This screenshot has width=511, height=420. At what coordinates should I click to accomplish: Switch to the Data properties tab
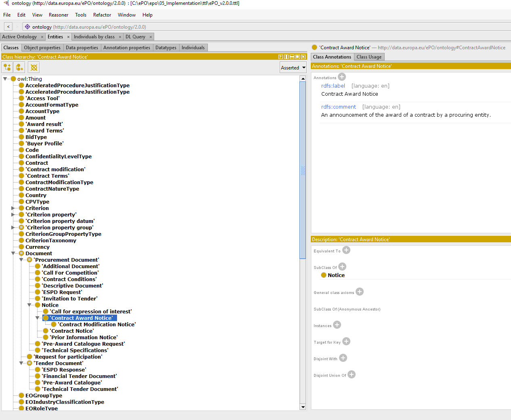coord(82,48)
